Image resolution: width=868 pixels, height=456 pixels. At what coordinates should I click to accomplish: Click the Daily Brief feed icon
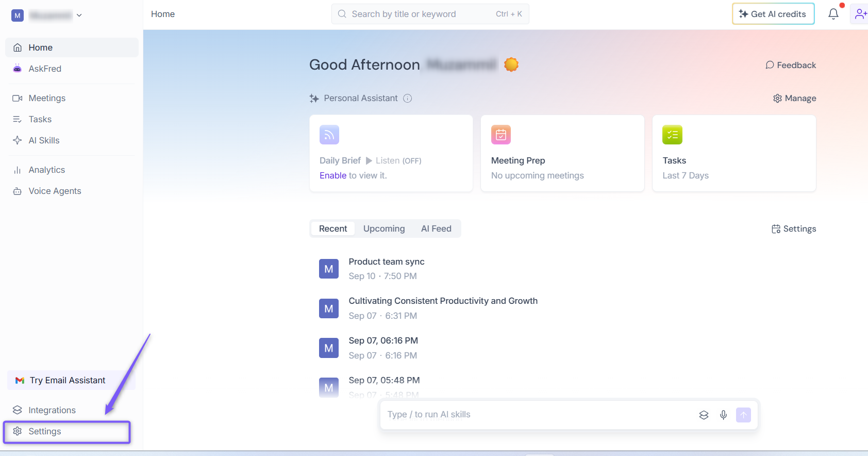pos(329,135)
